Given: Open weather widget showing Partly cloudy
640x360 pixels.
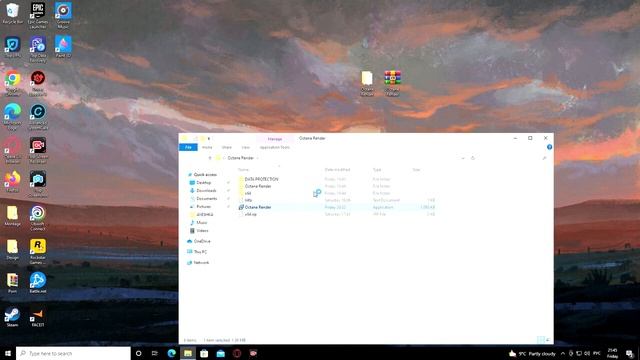Looking at the screenshot, I should coord(532,353).
